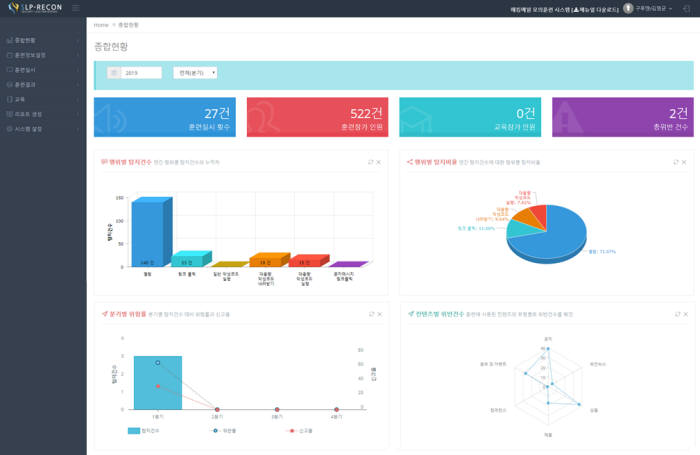This screenshot has width=700, height=455.
Task: Expand the 훈련정보설정 sidebar chevron
Action: click(78, 55)
